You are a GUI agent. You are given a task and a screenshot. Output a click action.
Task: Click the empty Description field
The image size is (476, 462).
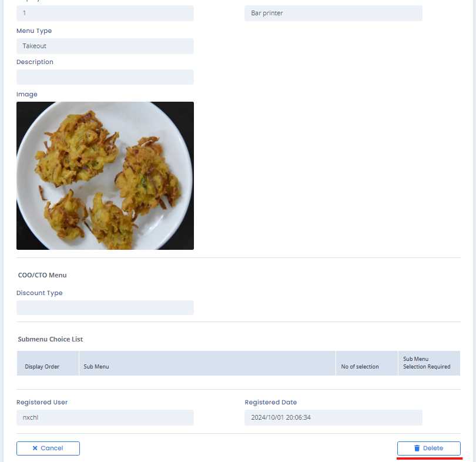105,77
